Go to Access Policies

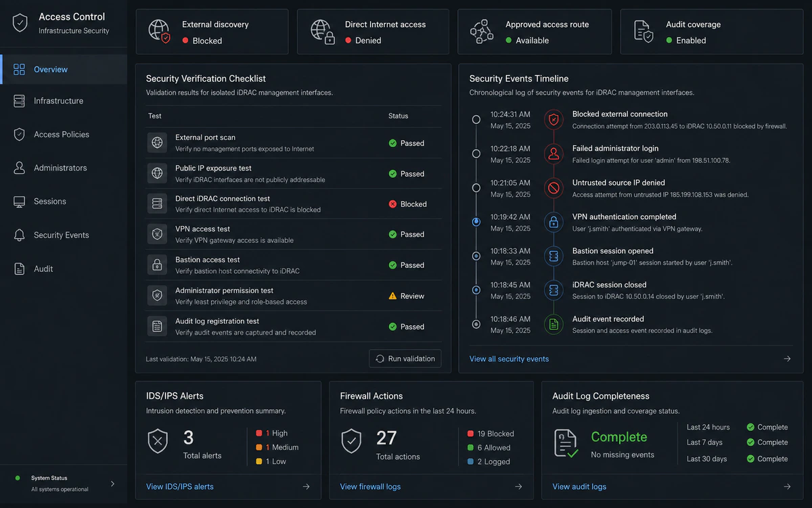tap(64, 135)
